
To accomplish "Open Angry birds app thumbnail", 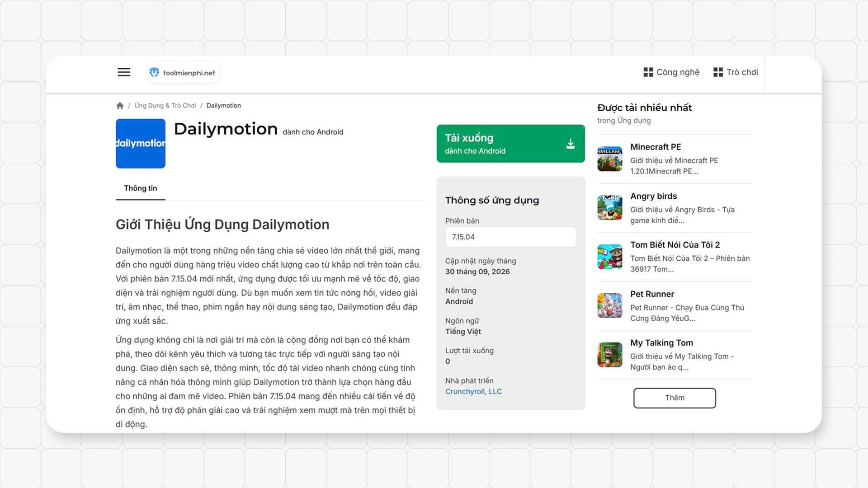I will tap(610, 208).
